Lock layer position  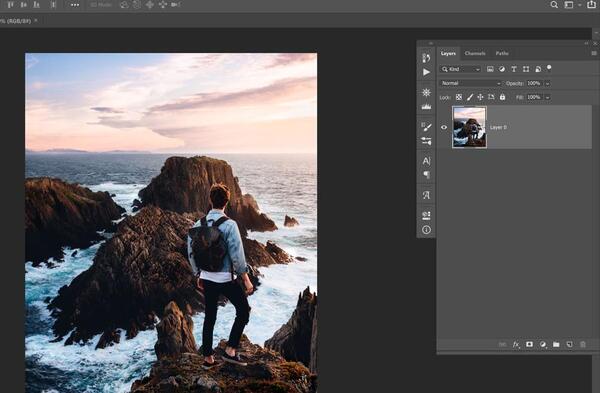(480, 97)
